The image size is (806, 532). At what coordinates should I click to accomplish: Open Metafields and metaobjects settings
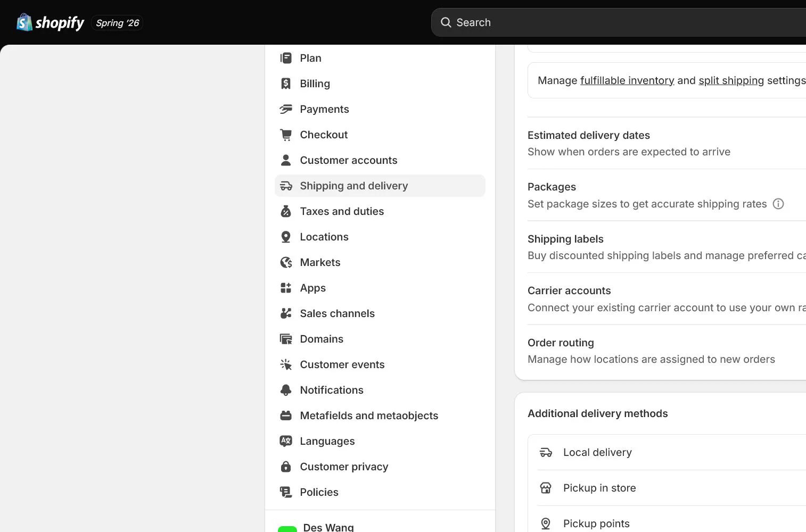pos(380,415)
